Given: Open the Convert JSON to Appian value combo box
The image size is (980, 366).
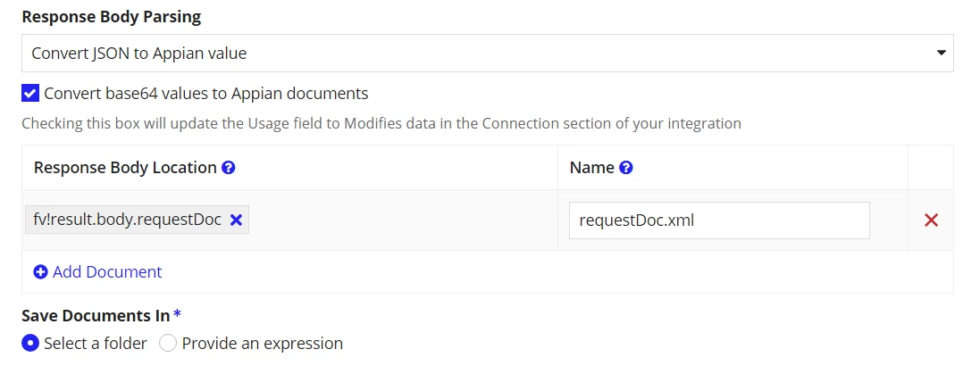Looking at the screenshot, I should coord(488,53).
